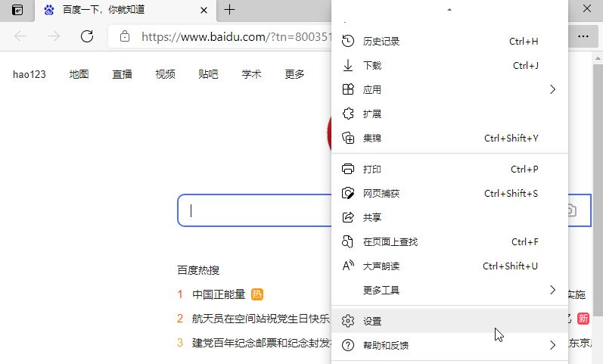Image resolution: width=603 pixels, height=364 pixels.
Task: Expand the 更多工具 submenu arrow
Action: coord(552,290)
